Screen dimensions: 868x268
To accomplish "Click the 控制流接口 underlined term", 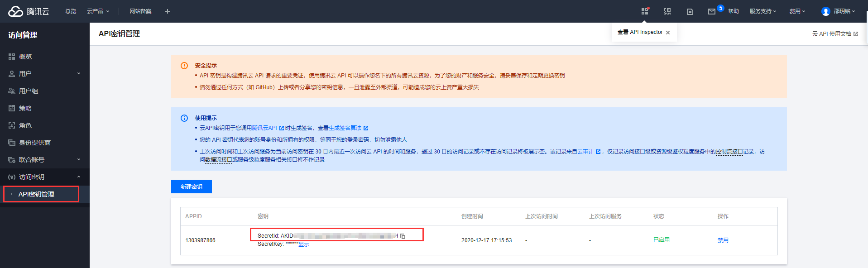I will point(729,152).
